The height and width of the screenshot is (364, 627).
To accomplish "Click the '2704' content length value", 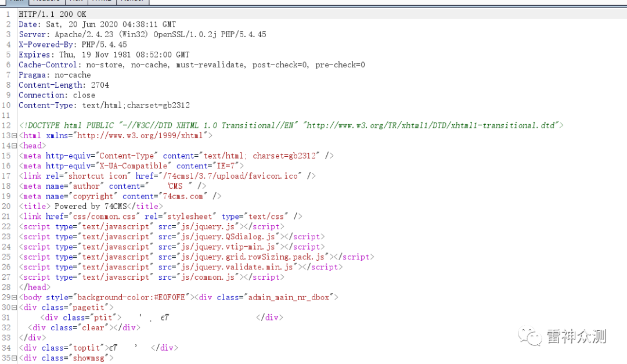I will [100, 85].
